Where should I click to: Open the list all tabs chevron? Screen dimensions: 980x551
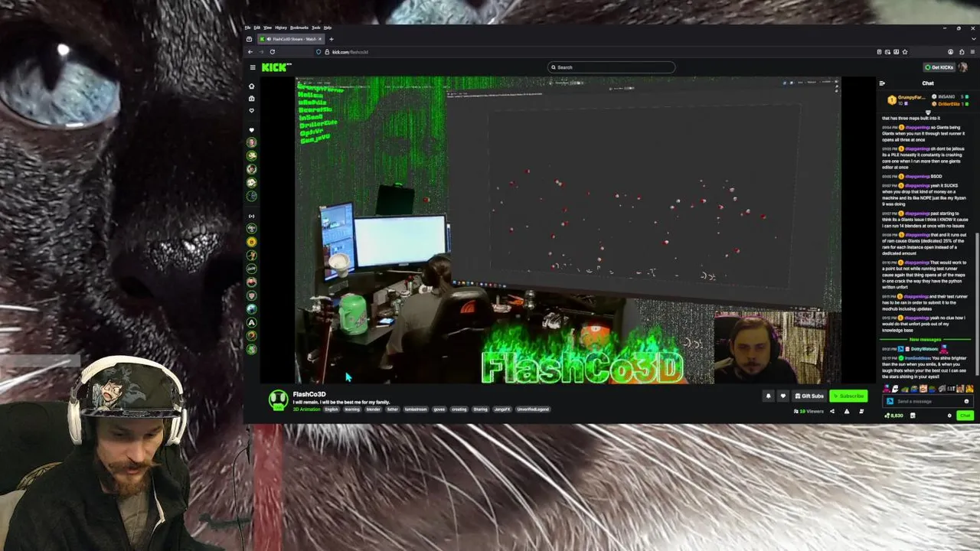coord(972,39)
